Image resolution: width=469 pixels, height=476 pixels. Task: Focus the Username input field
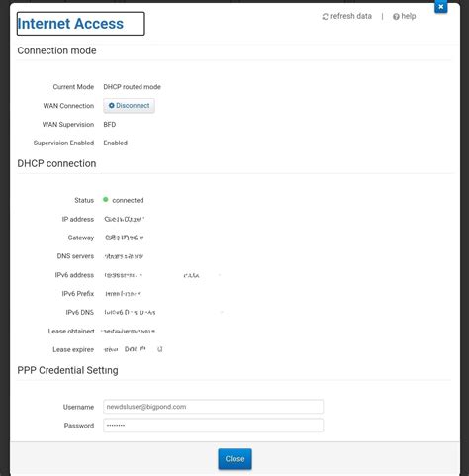tap(213, 407)
